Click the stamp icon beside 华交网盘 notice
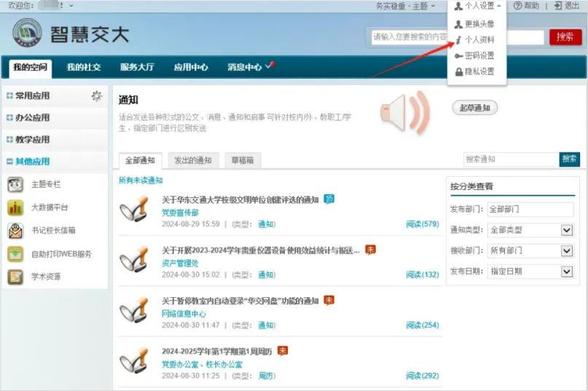Screen dimensions: 588x391 point(134,309)
